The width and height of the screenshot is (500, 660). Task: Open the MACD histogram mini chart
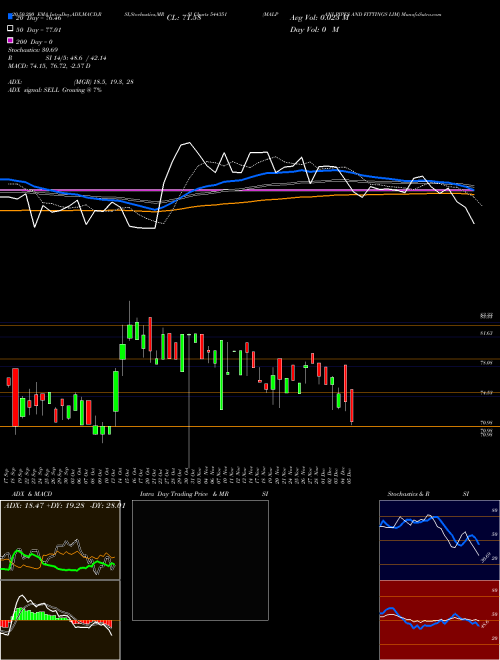coord(60,620)
